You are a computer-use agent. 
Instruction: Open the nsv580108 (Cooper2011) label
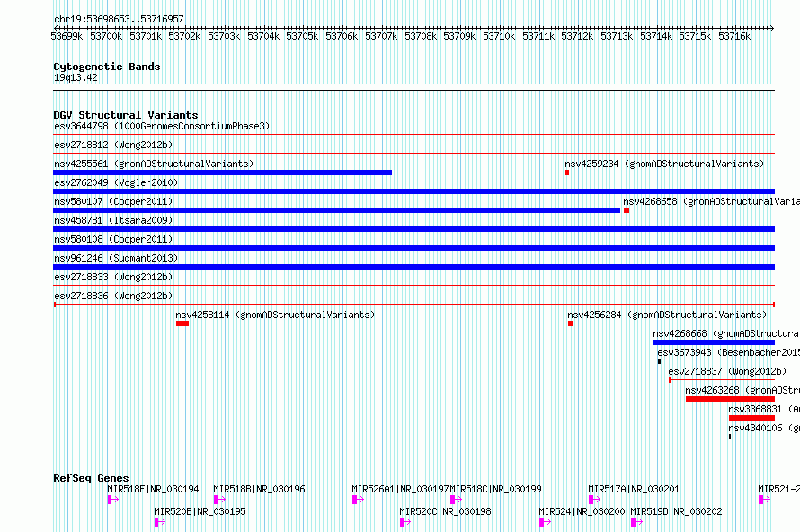(x=113, y=239)
